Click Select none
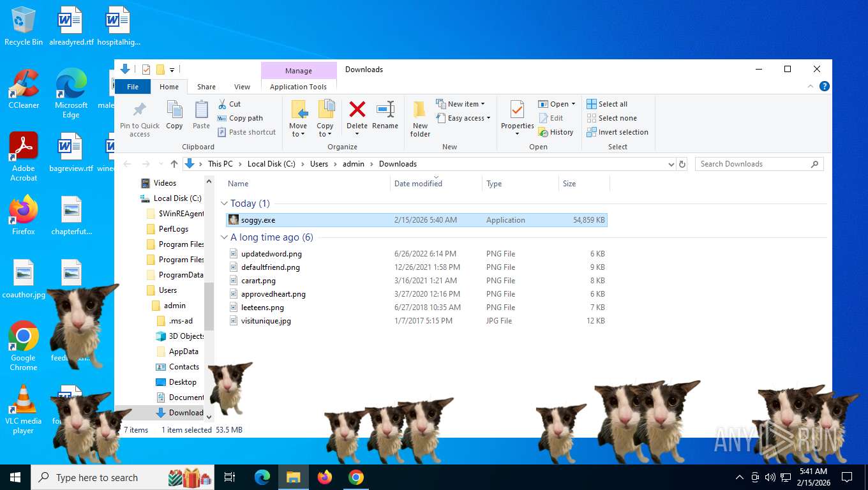868x490 pixels. (611, 118)
